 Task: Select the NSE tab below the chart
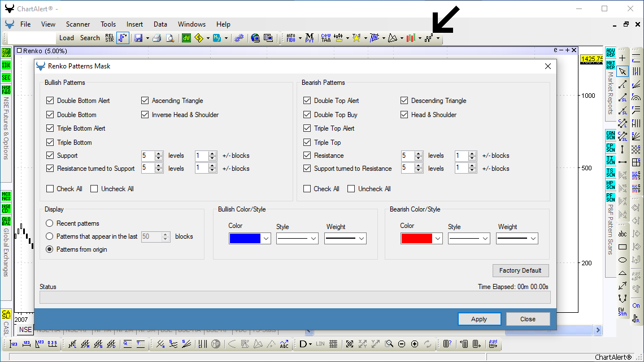coord(25,330)
